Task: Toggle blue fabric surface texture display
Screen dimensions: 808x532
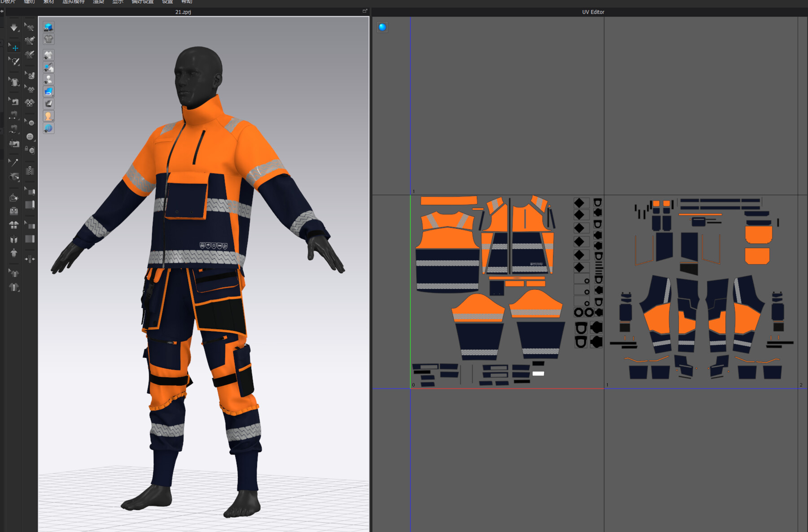Action: click(48, 92)
